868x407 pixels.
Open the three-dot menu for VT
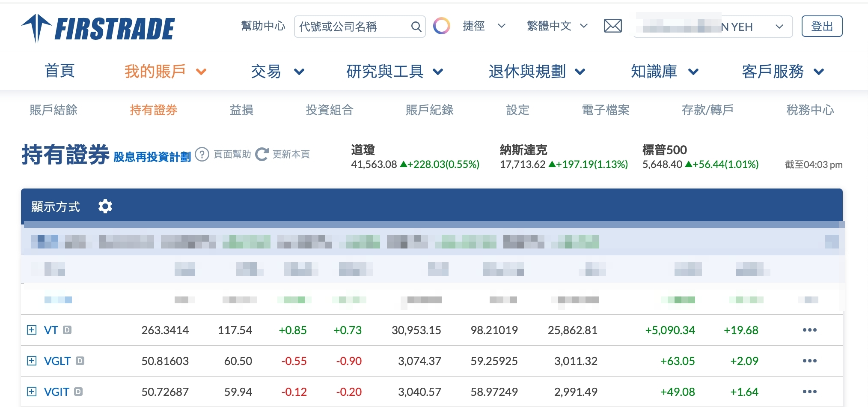(x=809, y=330)
